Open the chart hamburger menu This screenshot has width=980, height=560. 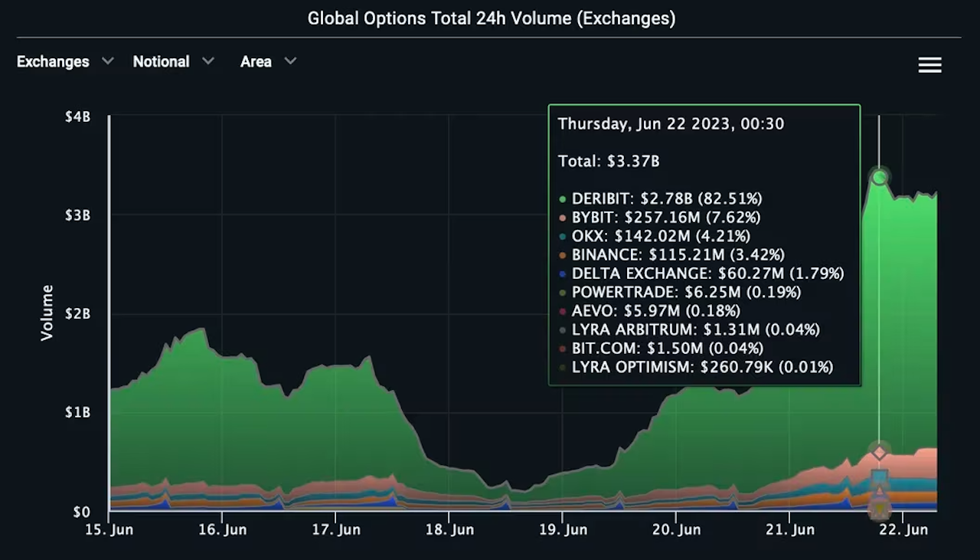pyautogui.click(x=929, y=65)
